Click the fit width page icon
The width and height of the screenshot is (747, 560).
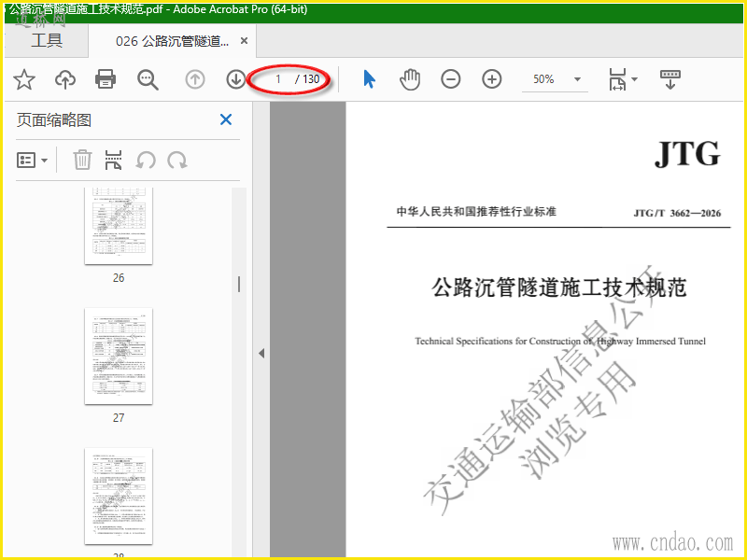point(617,79)
